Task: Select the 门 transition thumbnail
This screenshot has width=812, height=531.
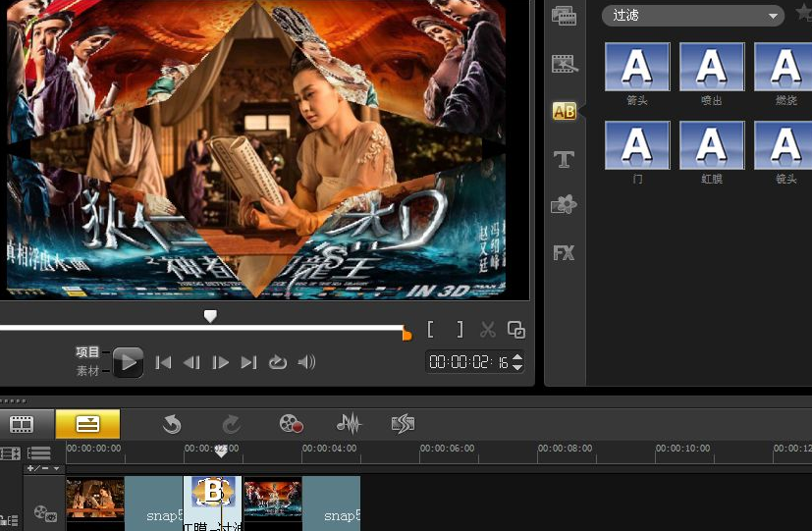Action: tap(637, 145)
